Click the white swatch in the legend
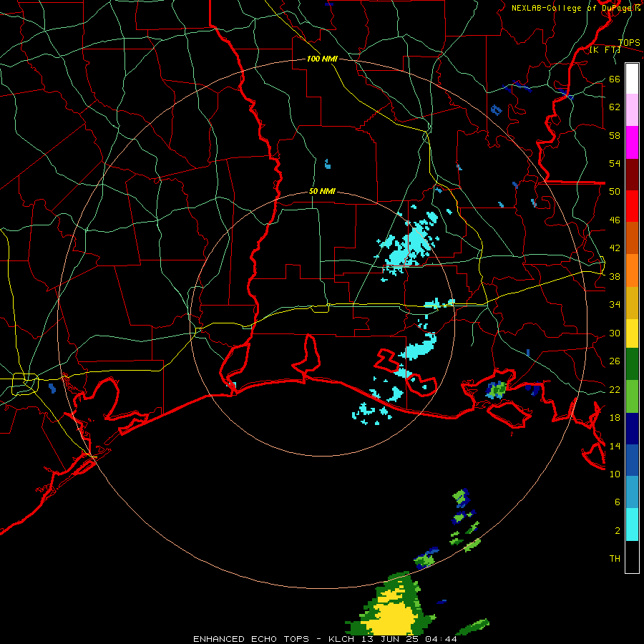 tap(632, 79)
